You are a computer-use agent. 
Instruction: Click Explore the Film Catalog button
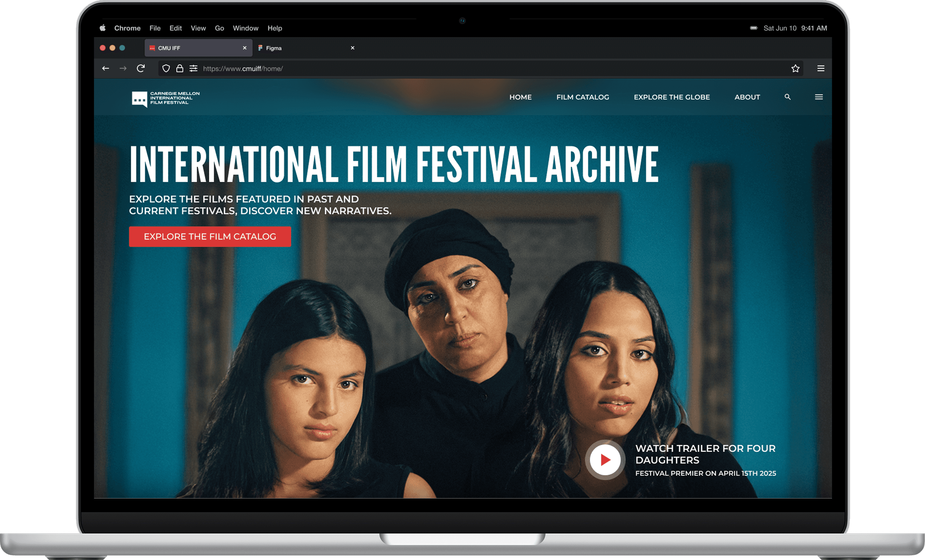210,237
